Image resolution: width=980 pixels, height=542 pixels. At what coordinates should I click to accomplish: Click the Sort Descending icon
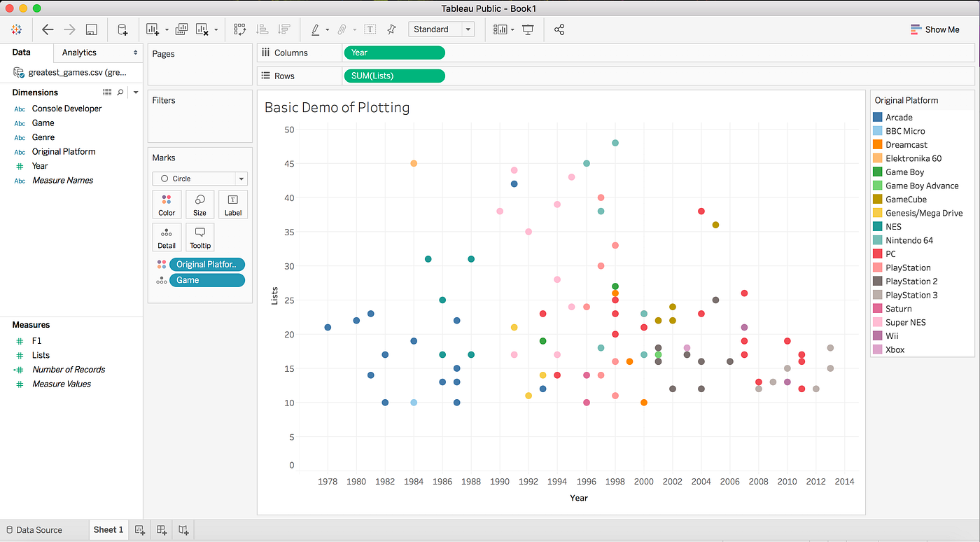pyautogui.click(x=283, y=29)
